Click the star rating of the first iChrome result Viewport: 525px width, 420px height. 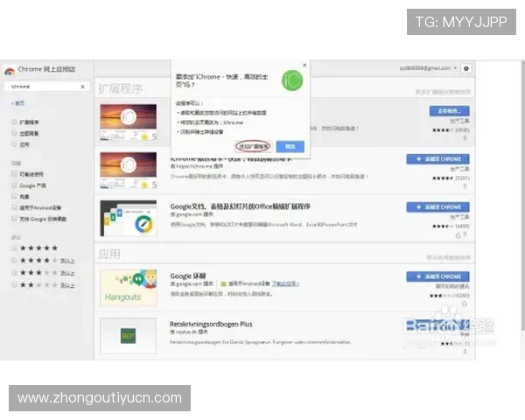[443, 130]
